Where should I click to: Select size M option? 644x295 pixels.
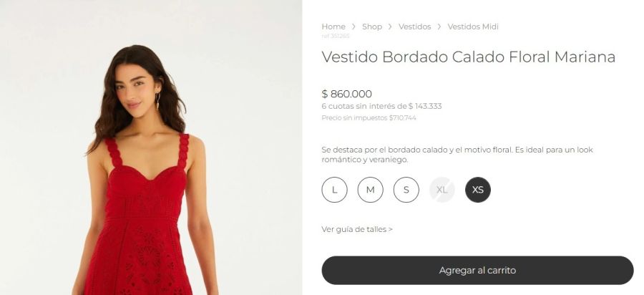pyautogui.click(x=370, y=190)
